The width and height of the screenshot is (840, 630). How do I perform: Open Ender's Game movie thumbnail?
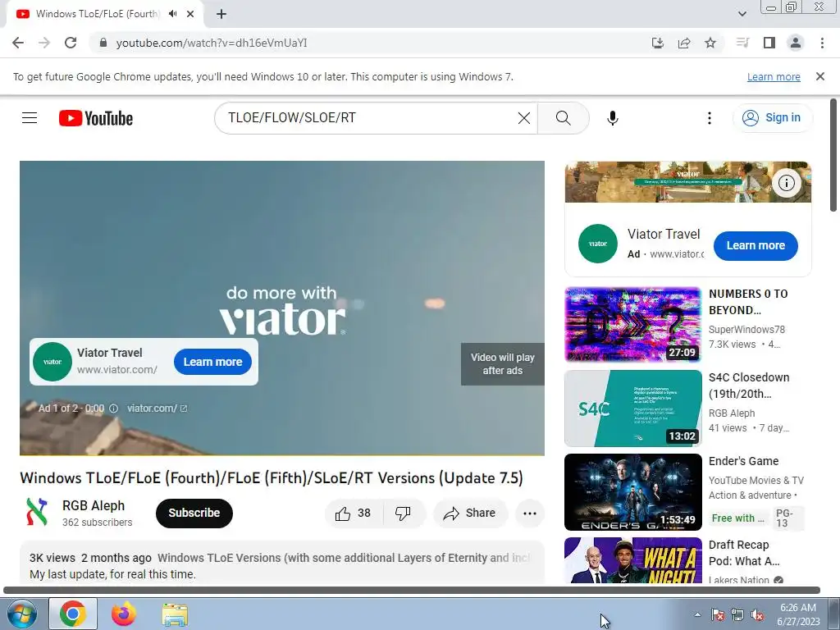(x=632, y=492)
